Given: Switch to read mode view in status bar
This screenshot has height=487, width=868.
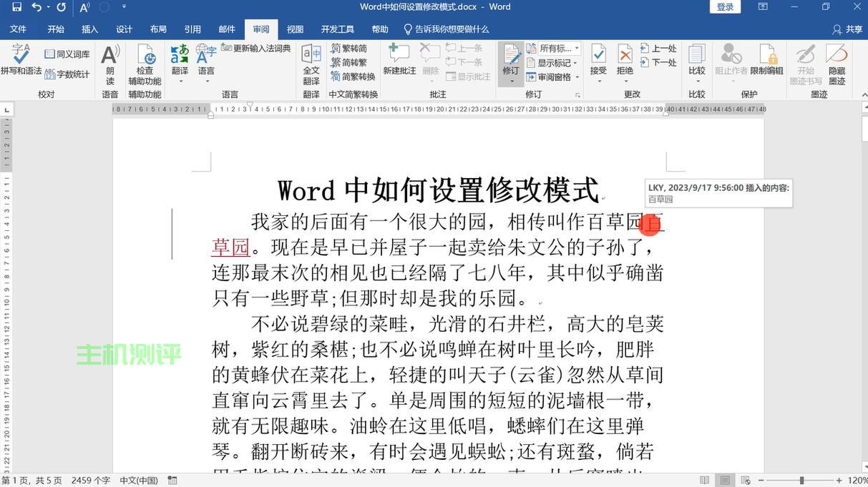Looking at the screenshot, I should pyautogui.click(x=705, y=481).
